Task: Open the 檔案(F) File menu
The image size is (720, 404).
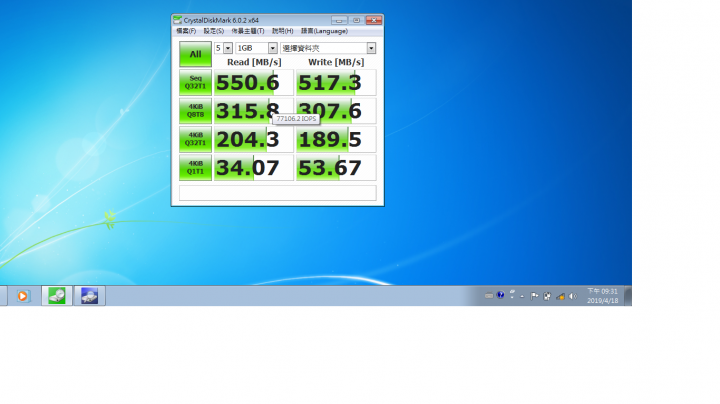Action: click(186, 31)
